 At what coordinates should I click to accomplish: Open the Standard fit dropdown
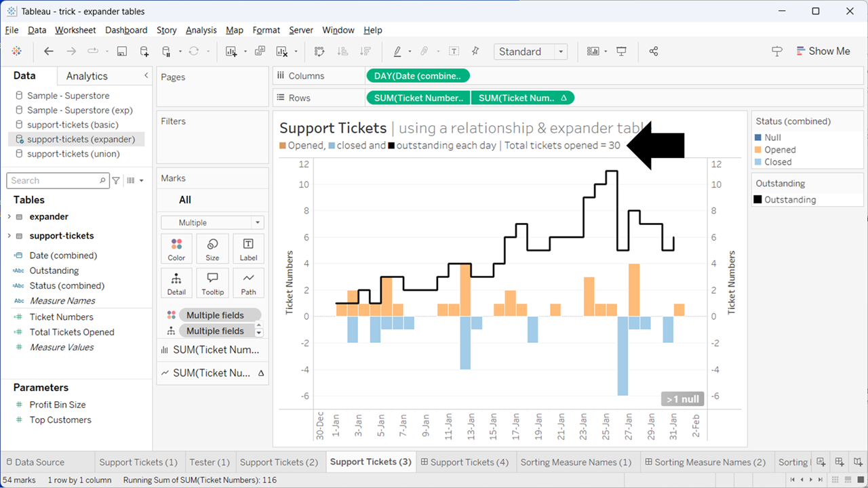[560, 52]
